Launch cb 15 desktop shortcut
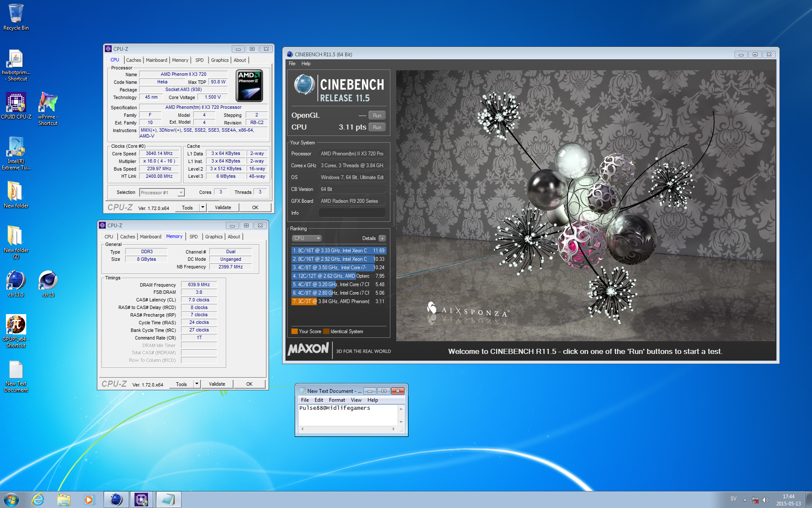 [48, 284]
